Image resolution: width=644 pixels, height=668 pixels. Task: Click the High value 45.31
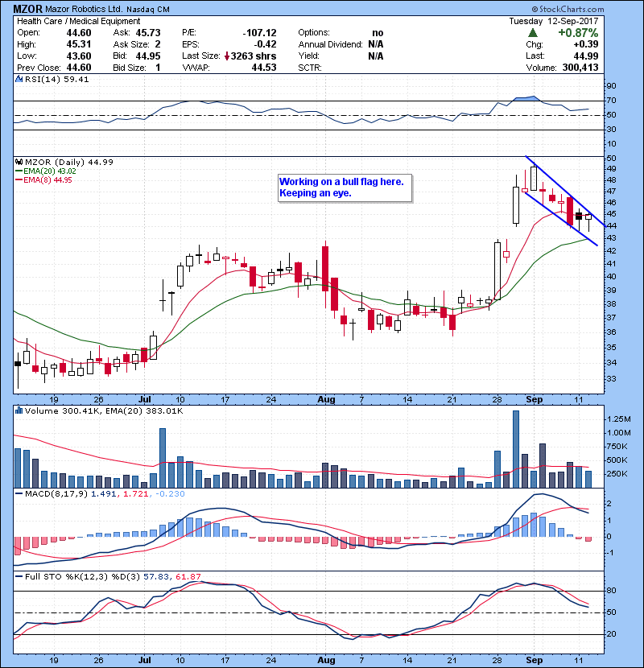pyautogui.click(x=79, y=44)
